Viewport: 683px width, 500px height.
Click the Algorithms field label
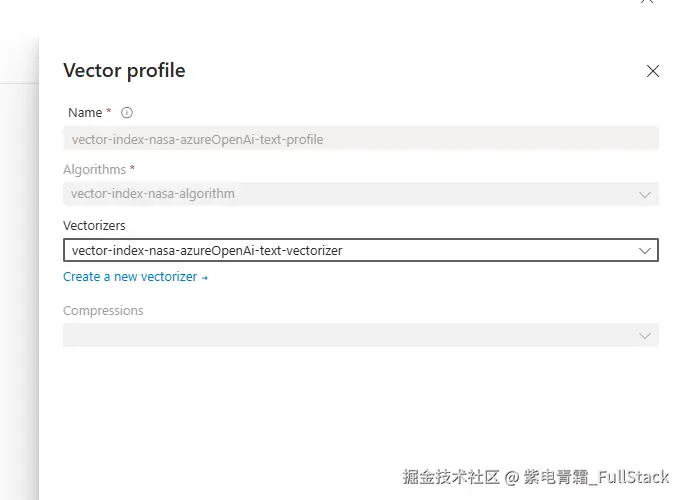pyautogui.click(x=94, y=170)
